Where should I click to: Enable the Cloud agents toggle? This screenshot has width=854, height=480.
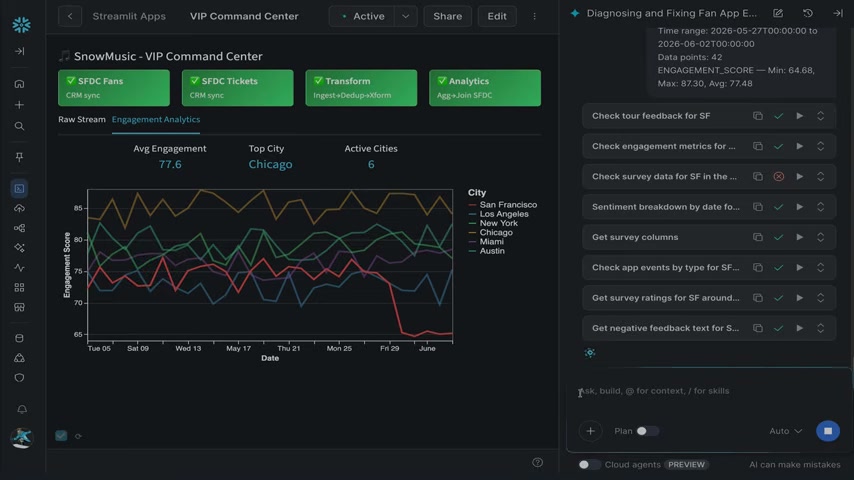(x=588, y=465)
